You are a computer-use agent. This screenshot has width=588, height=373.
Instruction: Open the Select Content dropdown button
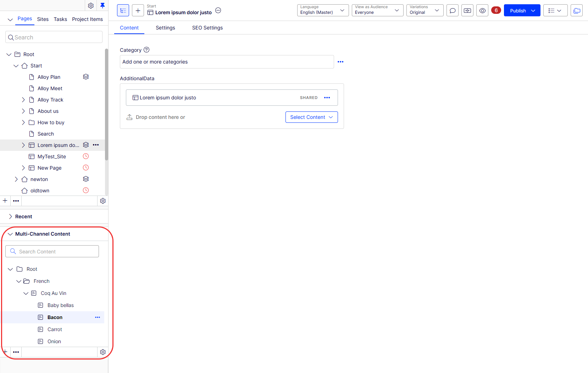pyautogui.click(x=312, y=117)
